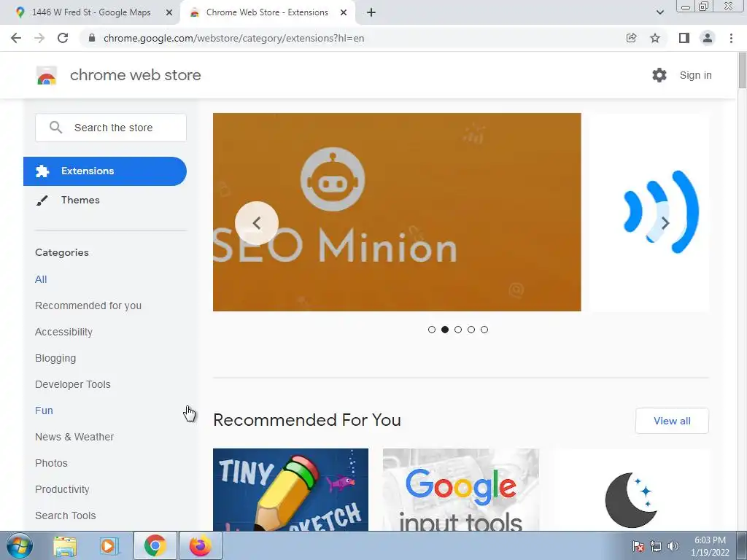Show next carousel slide

[x=665, y=223]
